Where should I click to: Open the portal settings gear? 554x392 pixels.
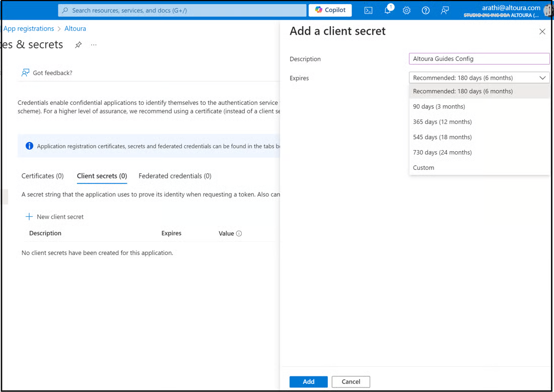tap(406, 11)
